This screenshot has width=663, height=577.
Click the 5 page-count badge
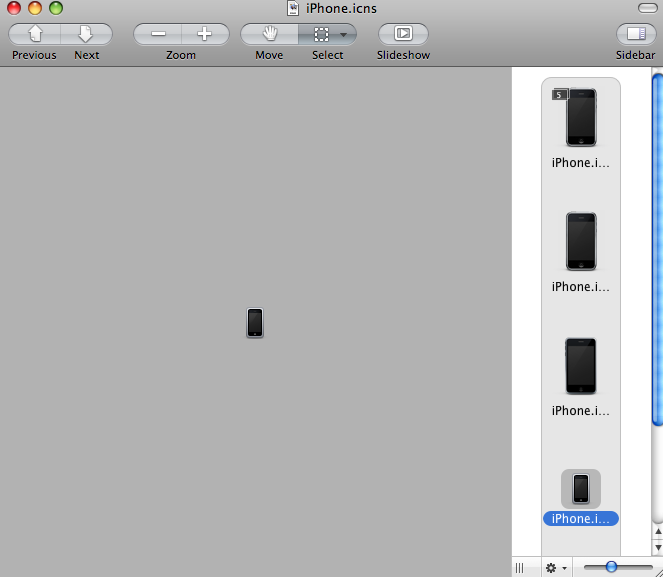tap(560, 95)
